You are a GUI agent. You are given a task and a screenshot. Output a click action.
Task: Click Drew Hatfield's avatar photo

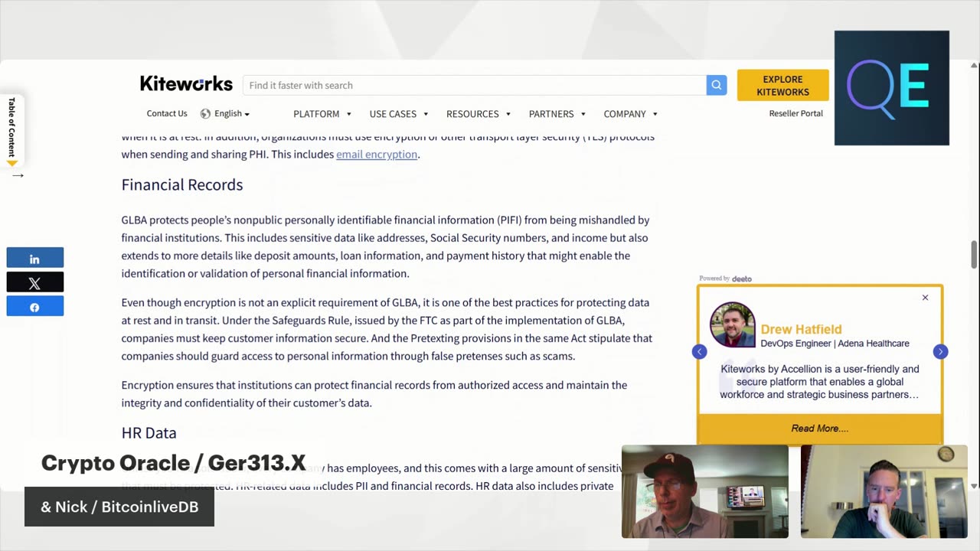coord(733,325)
